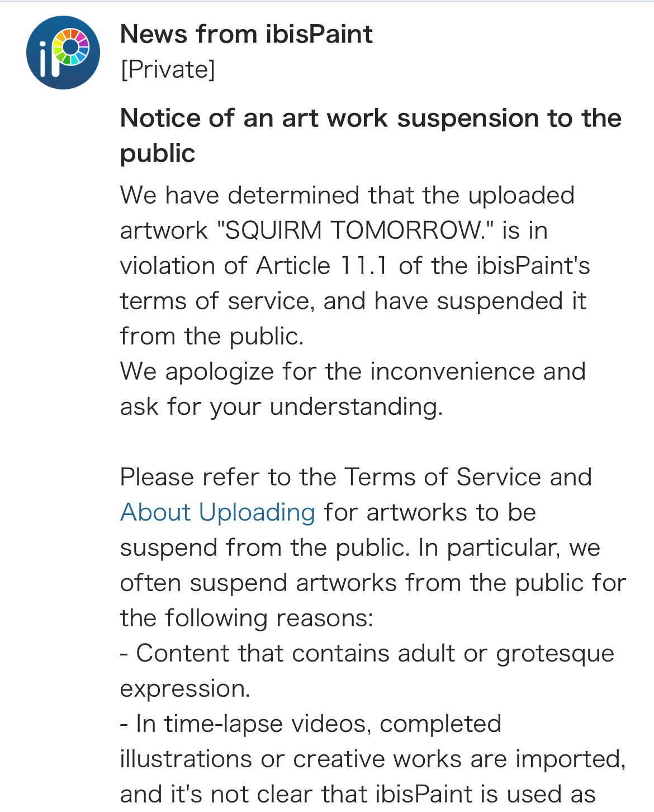Tap the "Article 11.1" text
The width and height of the screenshot is (654, 812).
click(x=322, y=266)
